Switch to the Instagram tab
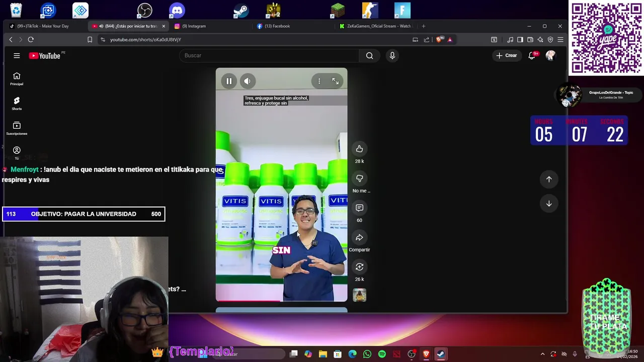The height and width of the screenshot is (362, 644). pos(211,26)
